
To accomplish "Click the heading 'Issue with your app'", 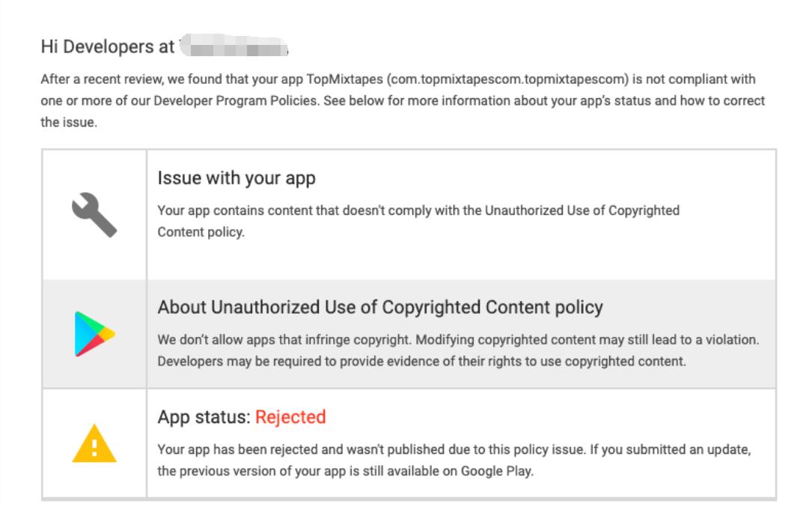I will click(236, 177).
